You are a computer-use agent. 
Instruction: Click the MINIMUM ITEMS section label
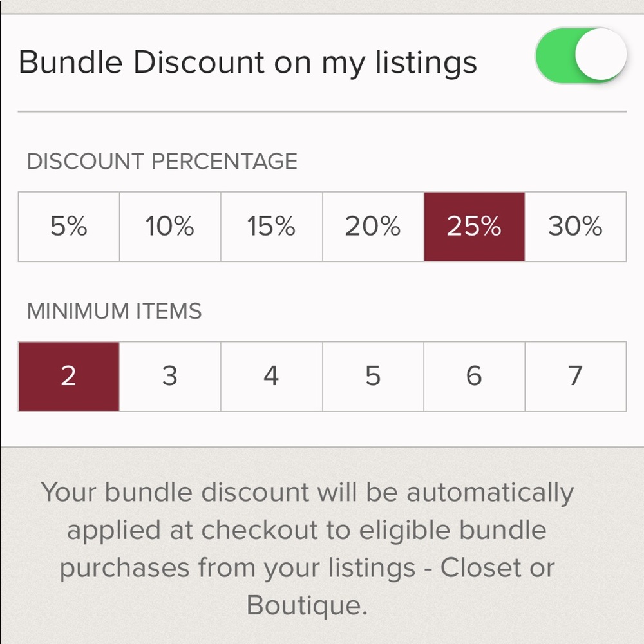pos(115,311)
